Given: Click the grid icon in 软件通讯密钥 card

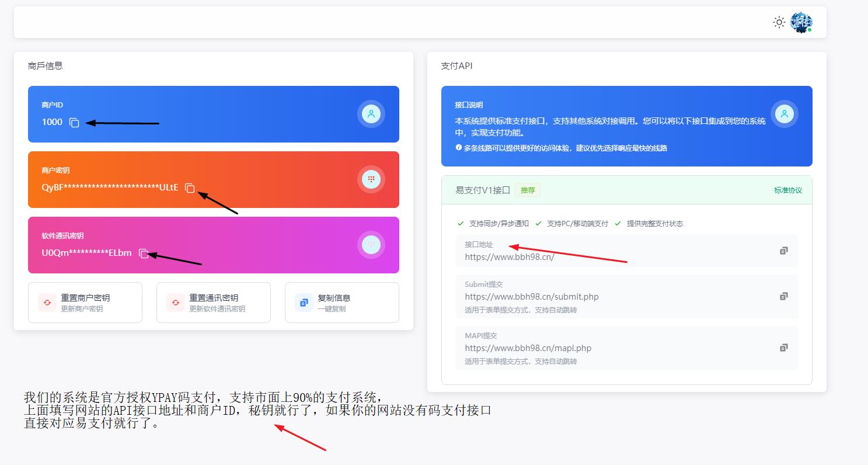Looking at the screenshot, I should [371, 245].
